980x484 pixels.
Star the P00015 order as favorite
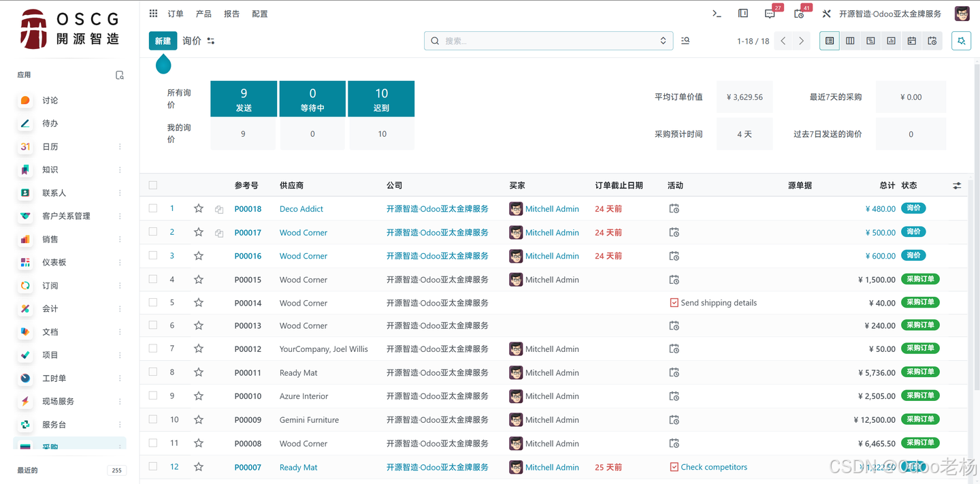(x=199, y=279)
